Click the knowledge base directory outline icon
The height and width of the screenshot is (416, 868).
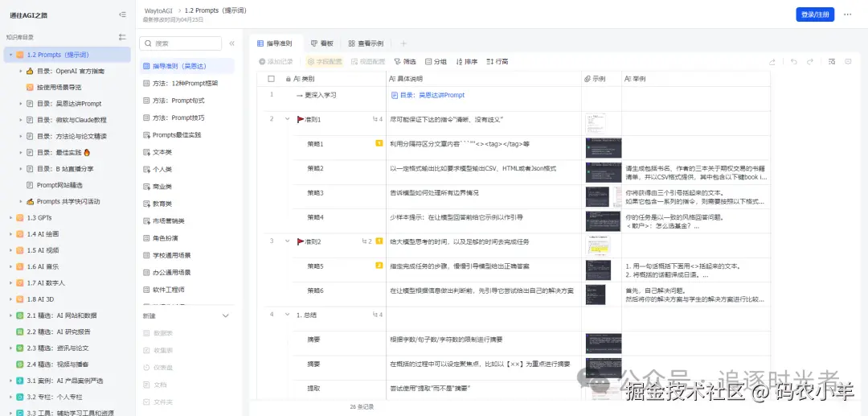(x=122, y=37)
